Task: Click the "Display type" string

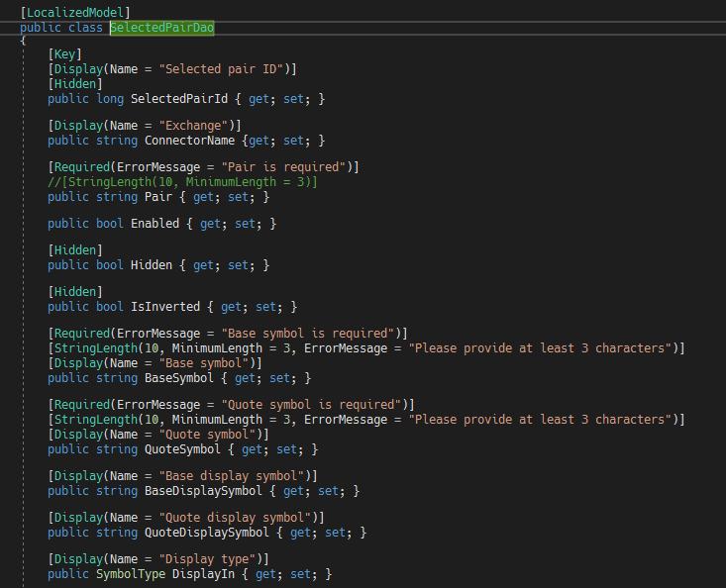Action: click(207, 559)
